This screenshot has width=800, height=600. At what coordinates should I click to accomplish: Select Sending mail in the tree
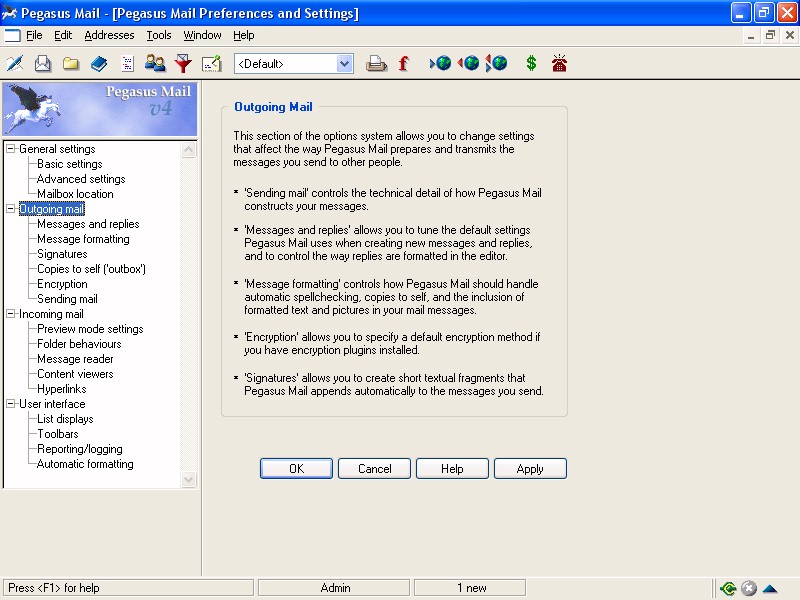(67, 299)
